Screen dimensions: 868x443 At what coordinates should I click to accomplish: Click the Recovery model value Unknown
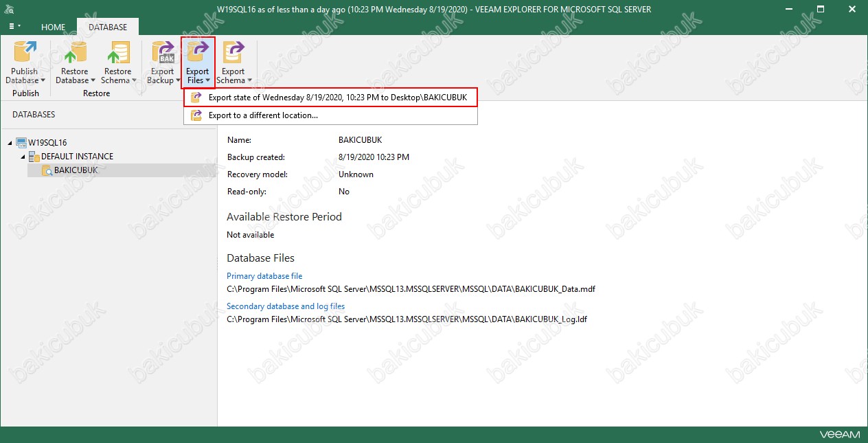pos(356,174)
